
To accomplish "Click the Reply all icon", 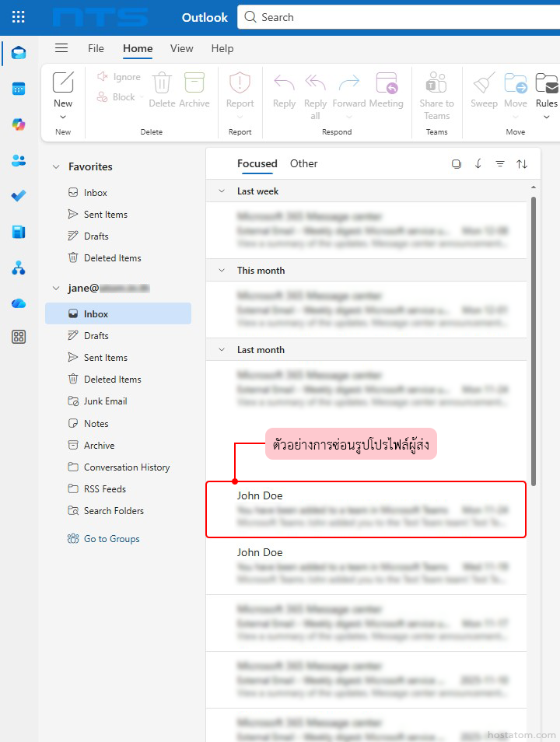I will click(315, 82).
